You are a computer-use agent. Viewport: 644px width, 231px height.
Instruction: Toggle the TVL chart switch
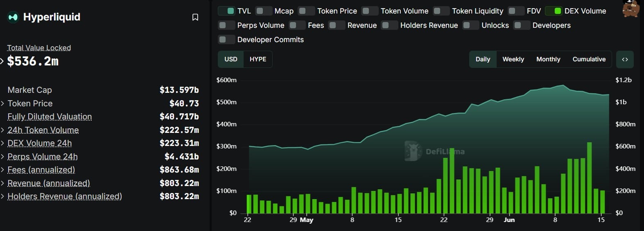(226, 11)
